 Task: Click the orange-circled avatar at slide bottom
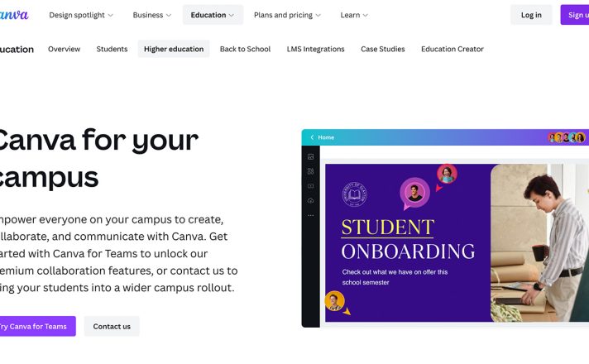pos(334,301)
